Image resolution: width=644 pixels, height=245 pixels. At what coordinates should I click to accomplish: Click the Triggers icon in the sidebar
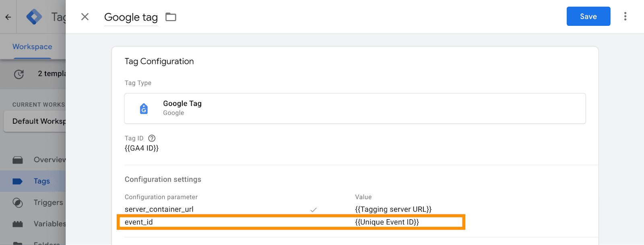[x=18, y=203]
